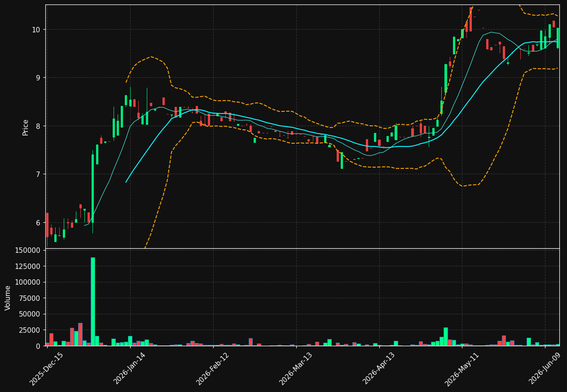
Task: Click the 2026-Jun-09 date label
Action: [x=545, y=369]
